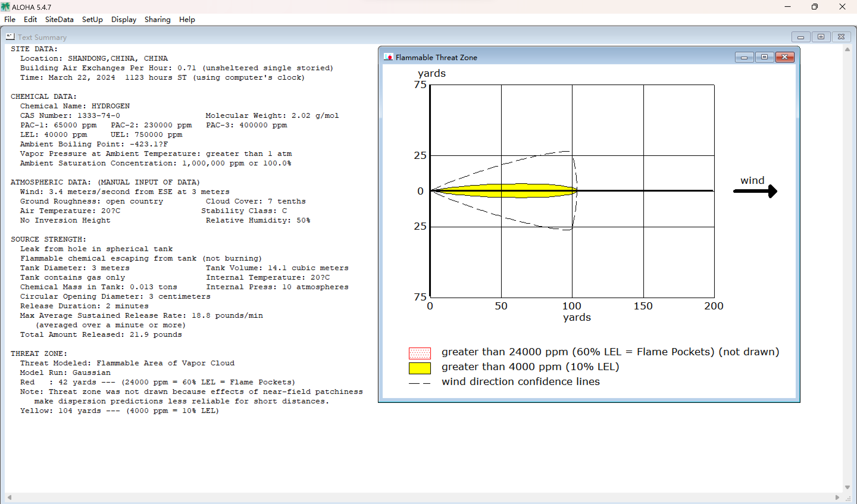Click 'Total Amount Released: 21.9 pounds' line
This screenshot has width=857, height=504.
pos(101,335)
